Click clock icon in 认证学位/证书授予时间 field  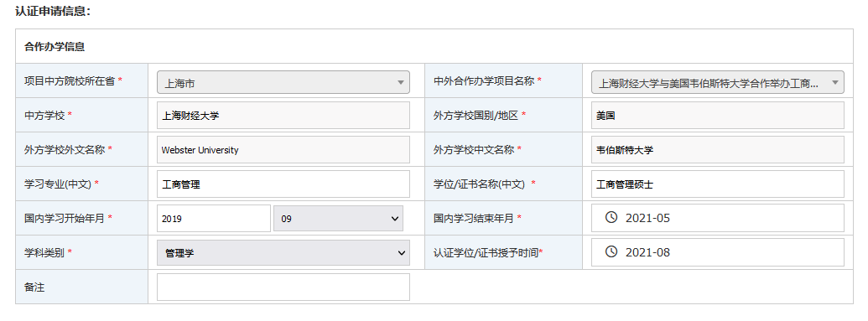pos(611,252)
